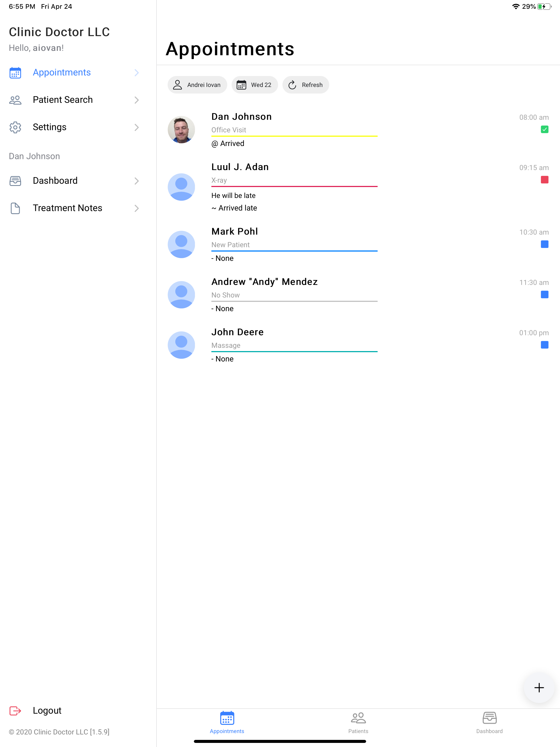Click Mark Pohl's avatar placeholder
The image size is (560, 747).
coord(181,244)
